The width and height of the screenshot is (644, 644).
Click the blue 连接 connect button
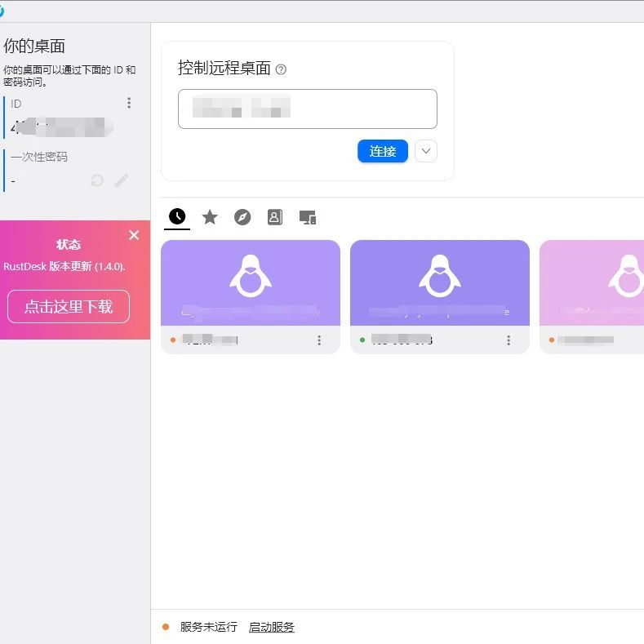(383, 151)
